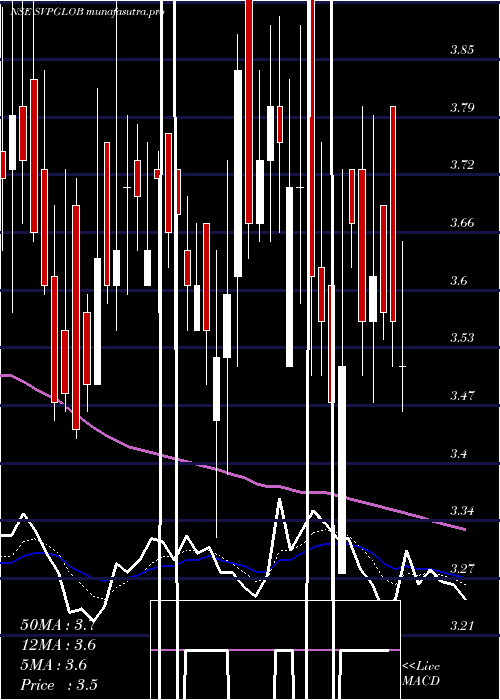Click the 5MA value readout

(54, 665)
